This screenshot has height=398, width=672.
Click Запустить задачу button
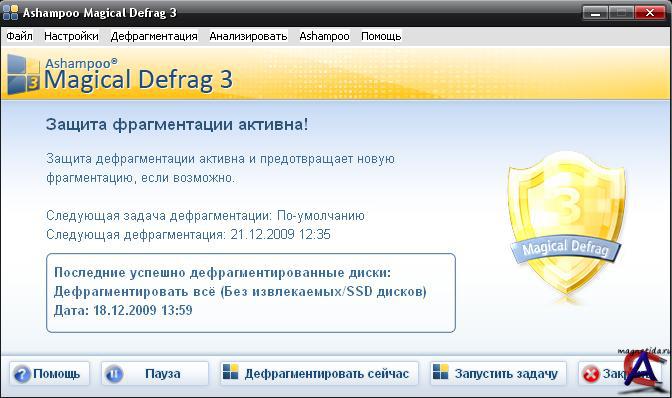[x=498, y=374]
